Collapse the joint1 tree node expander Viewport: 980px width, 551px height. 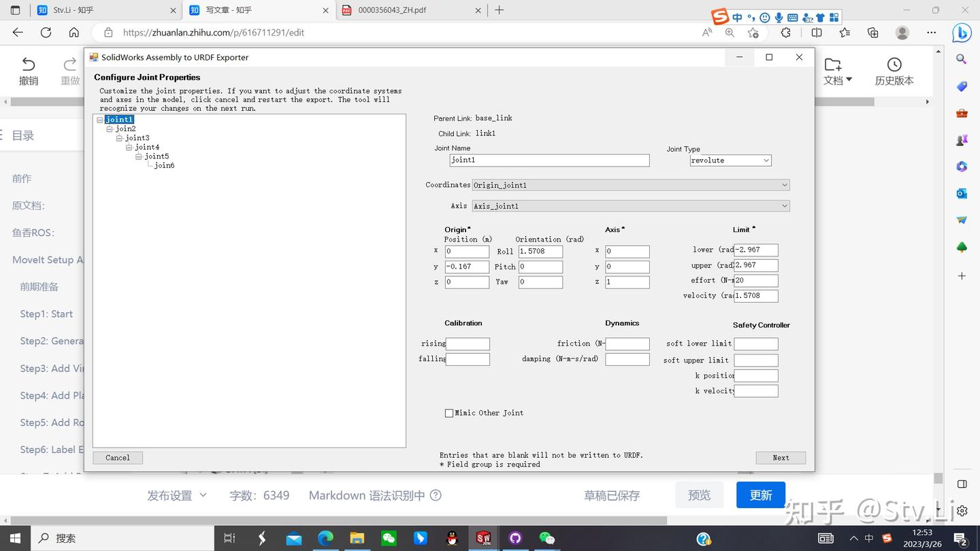pyautogui.click(x=100, y=120)
